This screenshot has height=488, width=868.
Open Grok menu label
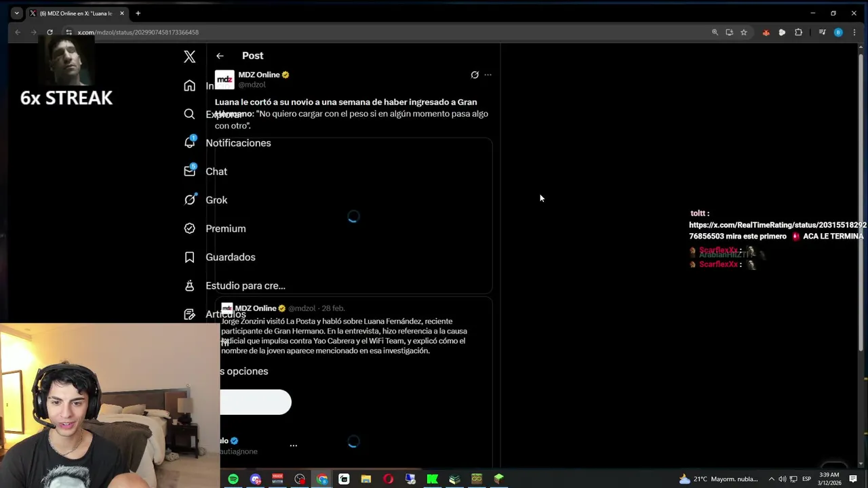(216, 200)
